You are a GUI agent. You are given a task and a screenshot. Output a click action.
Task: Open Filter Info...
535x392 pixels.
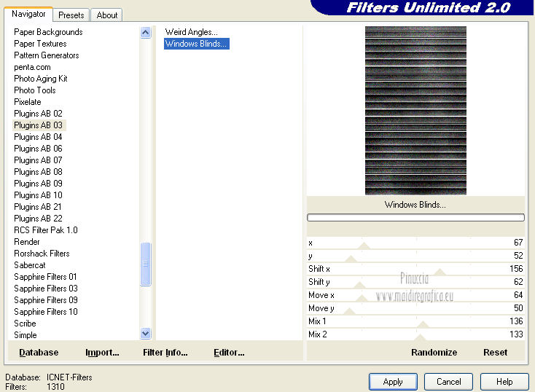tap(165, 353)
